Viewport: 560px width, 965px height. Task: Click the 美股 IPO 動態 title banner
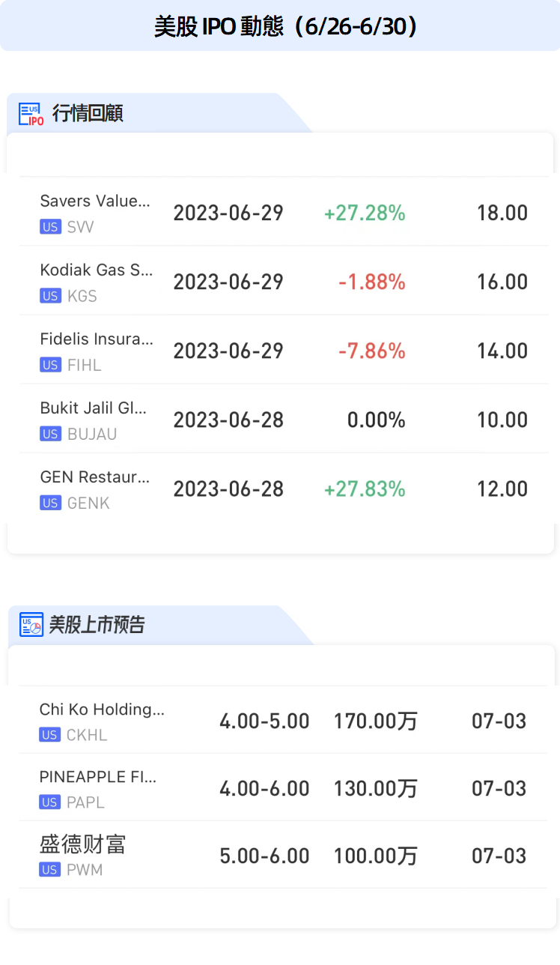(x=280, y=26)
